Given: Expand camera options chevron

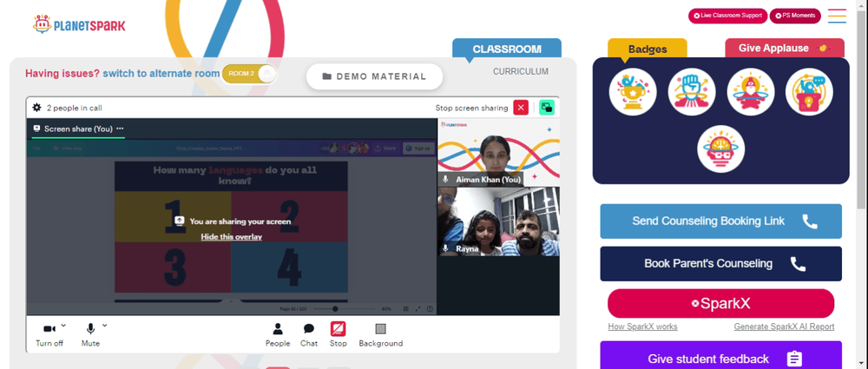Looking at the screenshot, I should (63, 326).
